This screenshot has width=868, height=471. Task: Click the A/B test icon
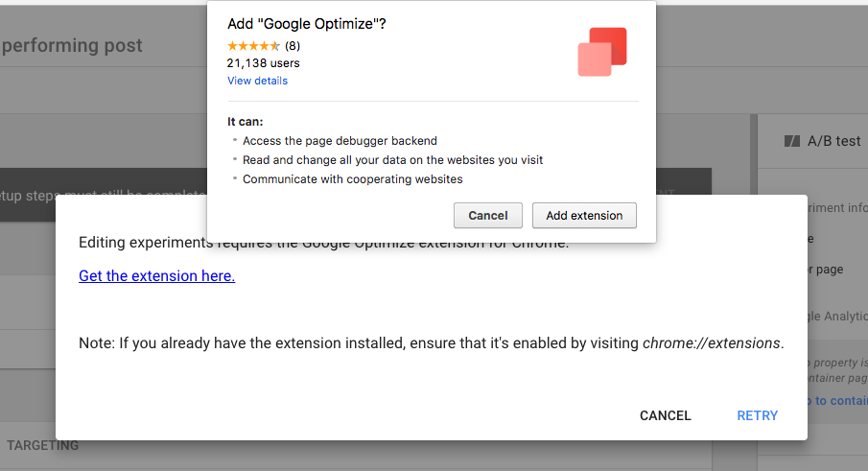792,141
